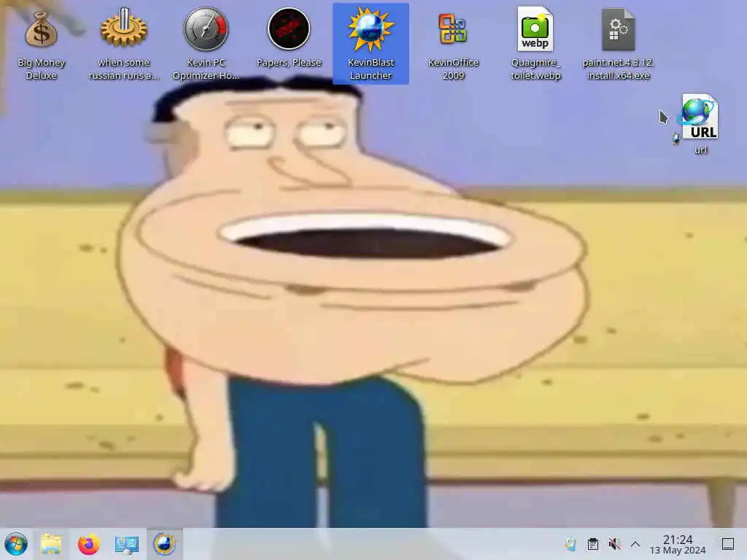Screen dimensions: 747x560
Task: Launch Firefox from the taskbar
Action: (x=88, y=544)
